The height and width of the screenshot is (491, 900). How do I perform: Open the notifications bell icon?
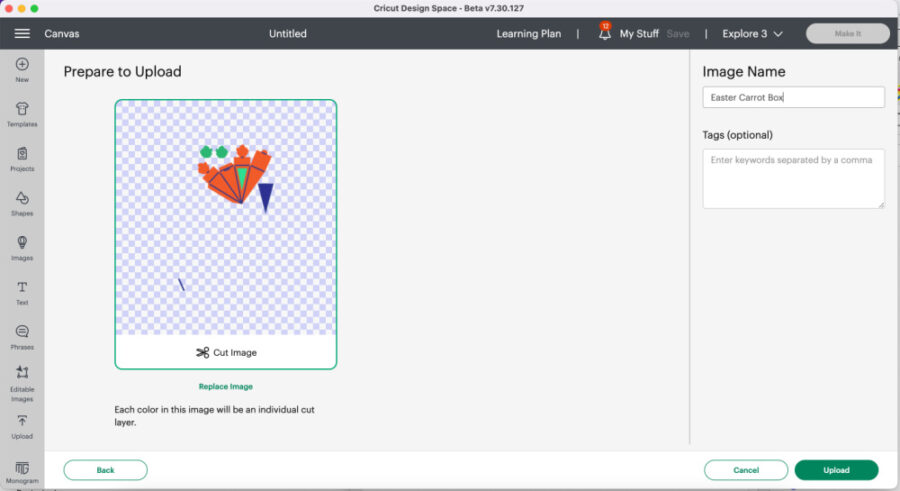pyautogui.click(x=604, y=33)
